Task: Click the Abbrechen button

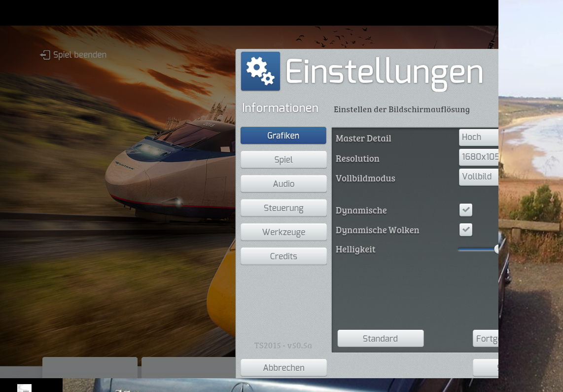Action: [283, 367]
